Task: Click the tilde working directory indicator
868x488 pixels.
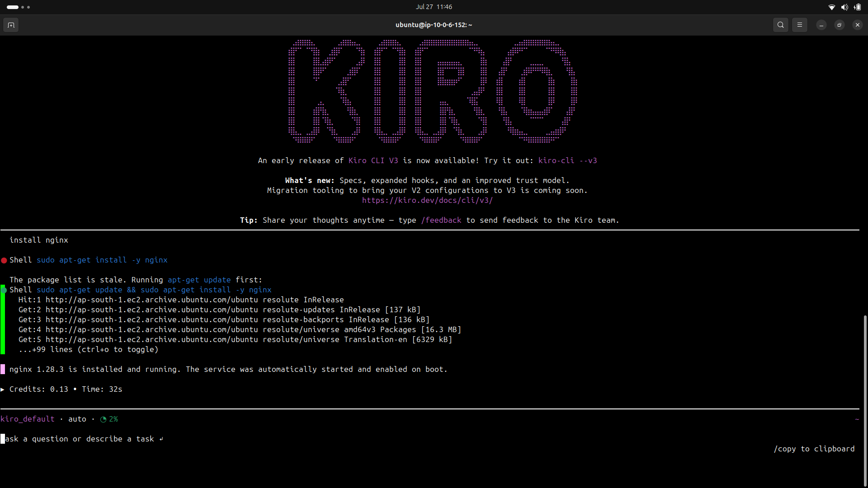Action: point(857,419)
